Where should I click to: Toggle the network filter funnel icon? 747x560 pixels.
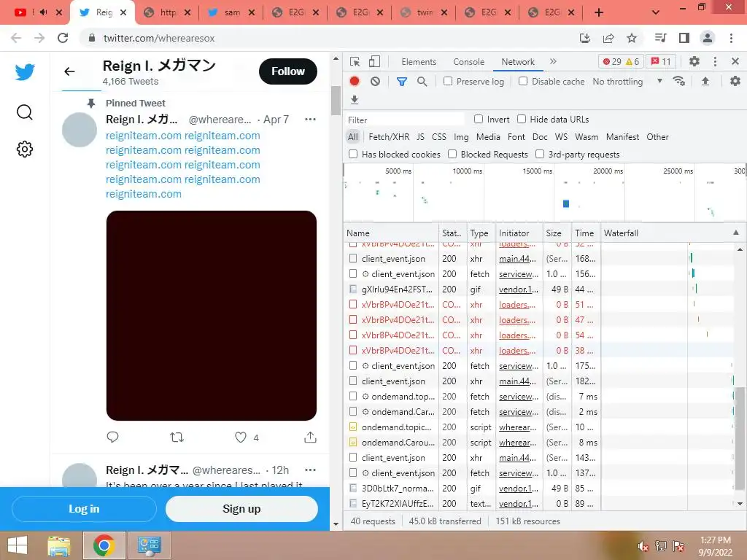coord(402,82)
